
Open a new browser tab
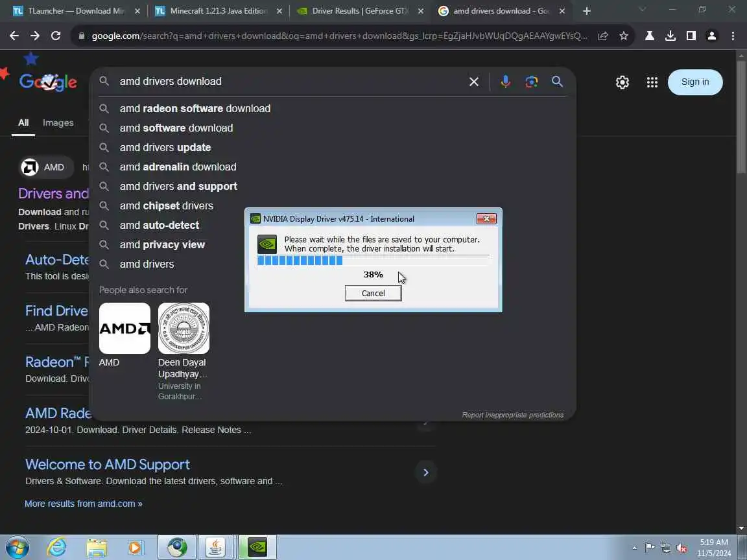586,11
